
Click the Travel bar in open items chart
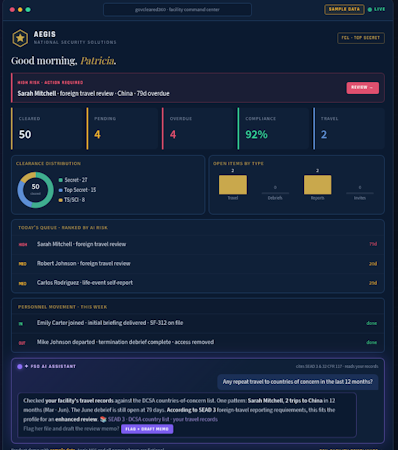click(233, 185)
